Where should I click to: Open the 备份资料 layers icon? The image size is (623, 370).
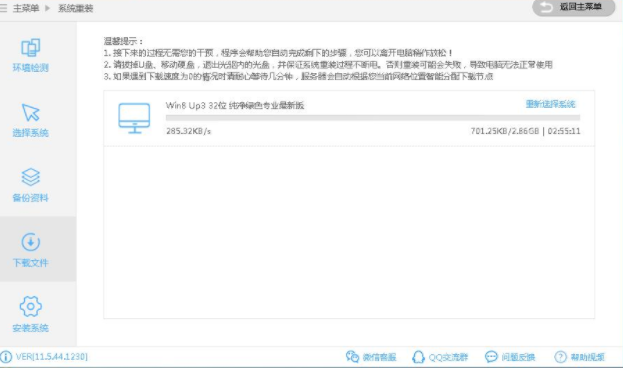pos(31,177)
